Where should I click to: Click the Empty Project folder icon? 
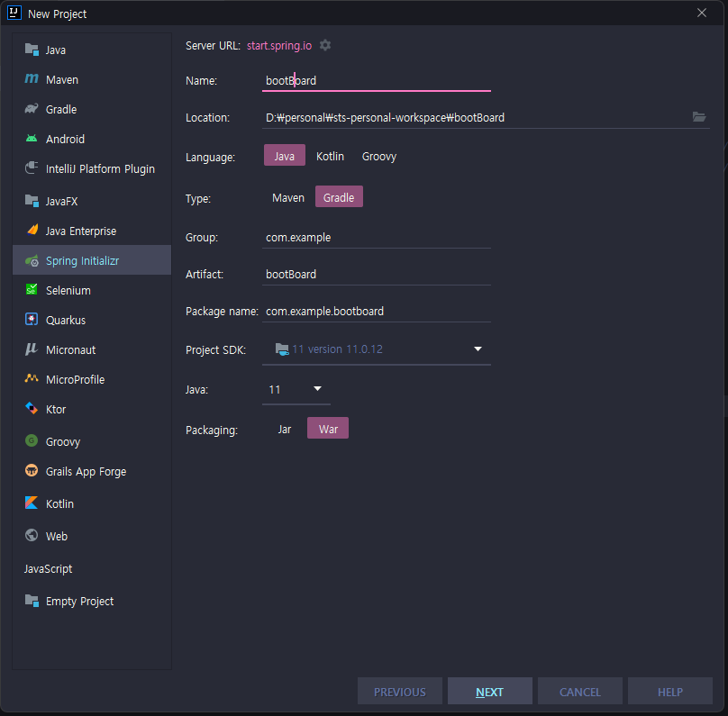(32, 600)
